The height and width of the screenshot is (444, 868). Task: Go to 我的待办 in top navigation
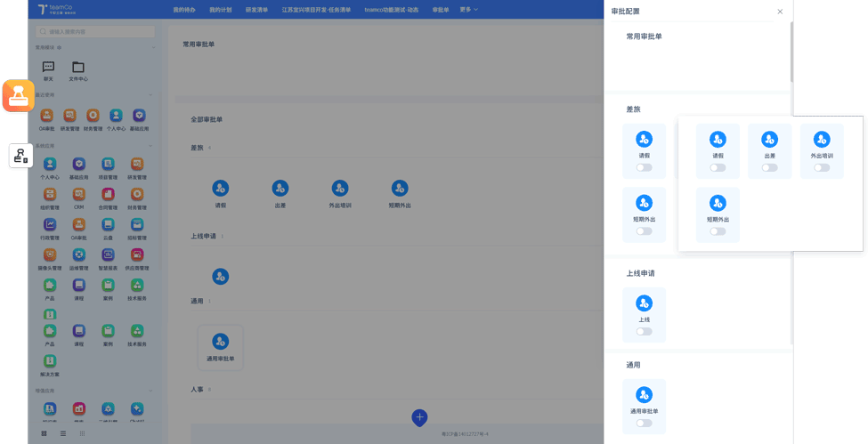[184, 10]
